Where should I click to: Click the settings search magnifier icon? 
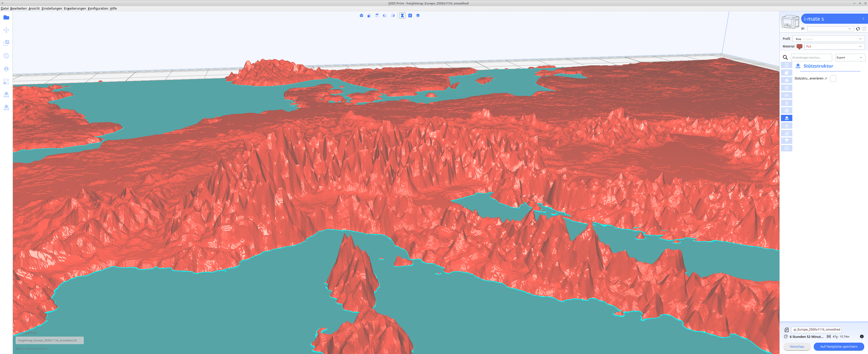click(785, 58)
